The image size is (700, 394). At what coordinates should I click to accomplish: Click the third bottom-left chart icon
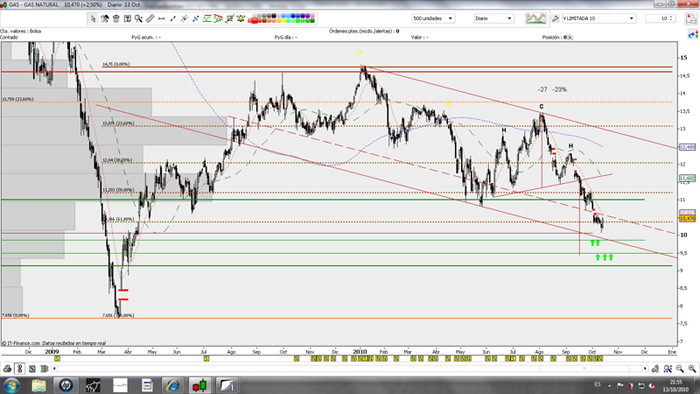(x=32, y=369)
